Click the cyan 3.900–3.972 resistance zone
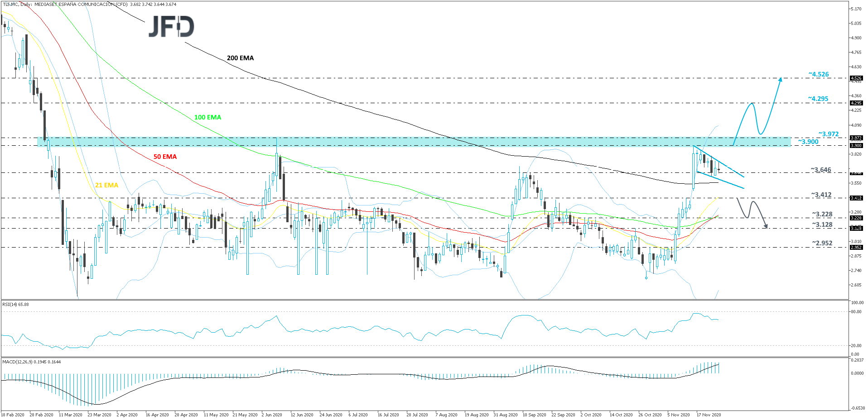Viewport: 868px width, 420px height. pyautogui.click(x=408, y=142)
